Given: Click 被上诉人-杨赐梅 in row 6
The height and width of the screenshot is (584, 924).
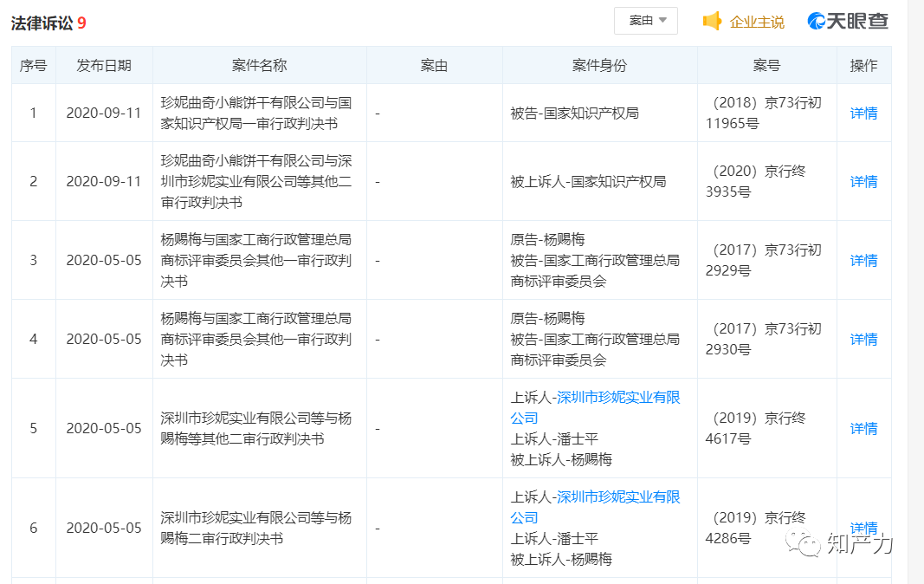Looking at the screenshot, I should point(561,559).
